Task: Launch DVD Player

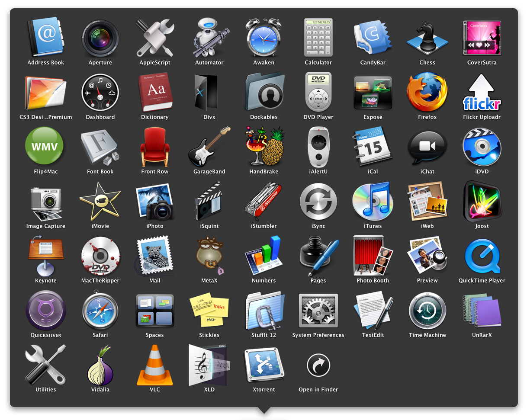Action: 318,92
